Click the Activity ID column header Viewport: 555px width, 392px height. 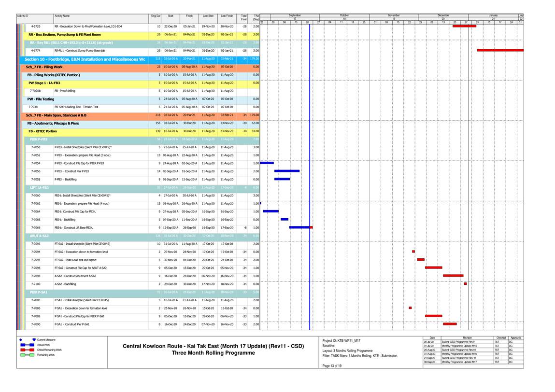click(x=23, y=16)
